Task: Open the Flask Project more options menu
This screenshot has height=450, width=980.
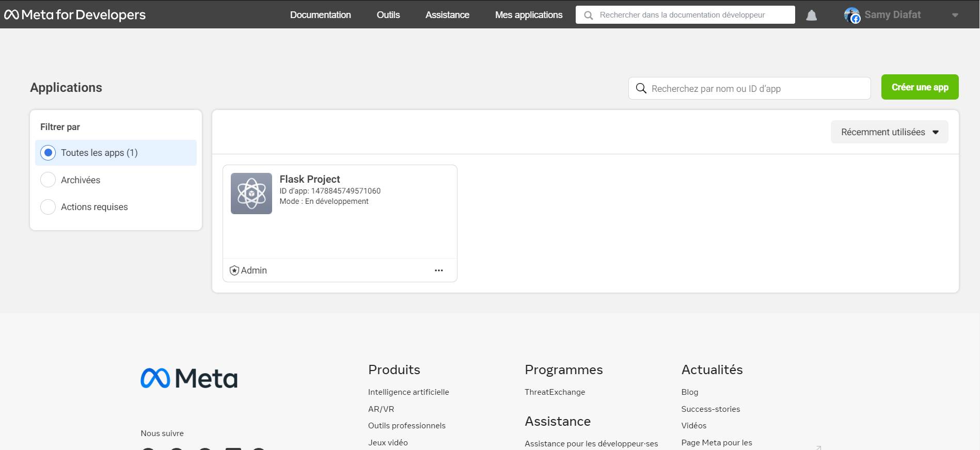Action: point(439,270)
